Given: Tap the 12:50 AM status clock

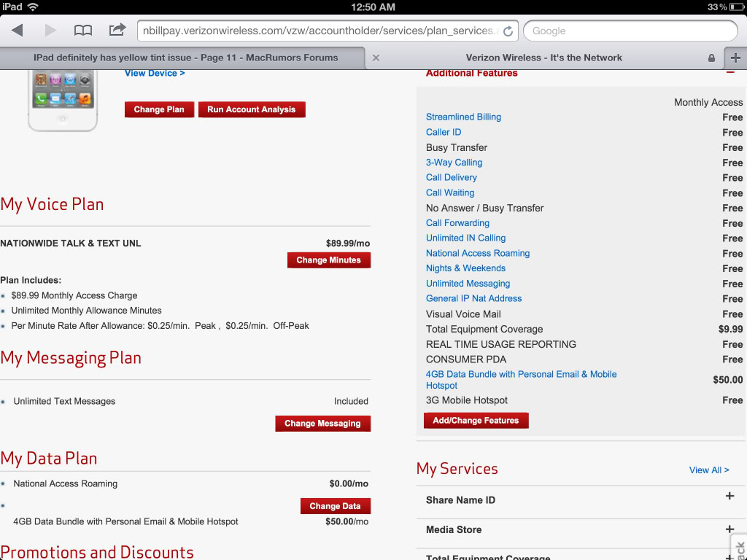Looking at the screenshot, I should click(373, 7).
